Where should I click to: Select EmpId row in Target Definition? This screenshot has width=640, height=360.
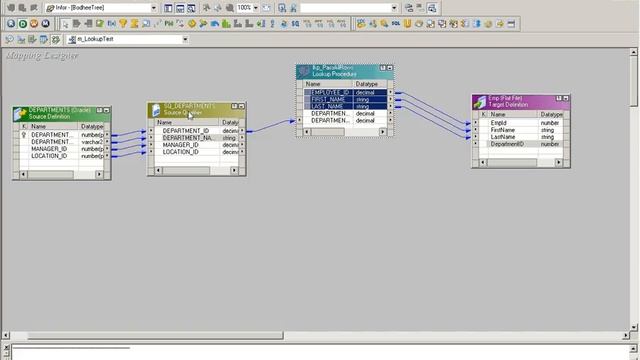tap(498, 123)
